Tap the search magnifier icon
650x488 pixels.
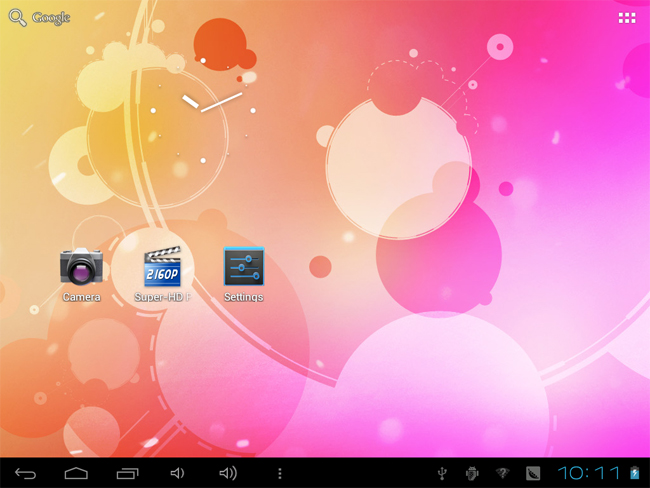[17, 17]
